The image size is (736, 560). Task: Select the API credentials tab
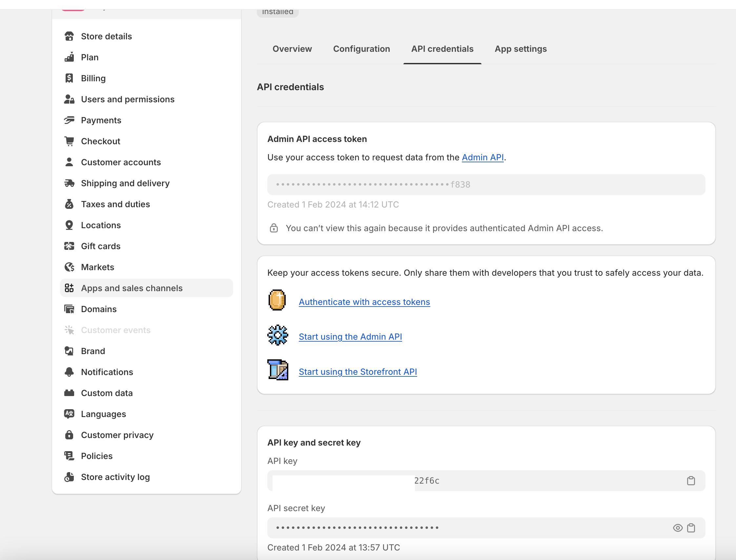(x=442, y=49)
